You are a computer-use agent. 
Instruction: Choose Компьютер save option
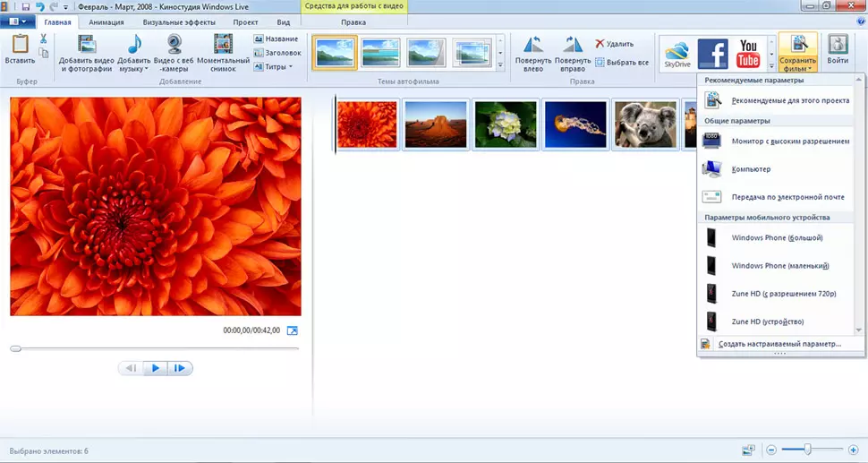point(751,169)
